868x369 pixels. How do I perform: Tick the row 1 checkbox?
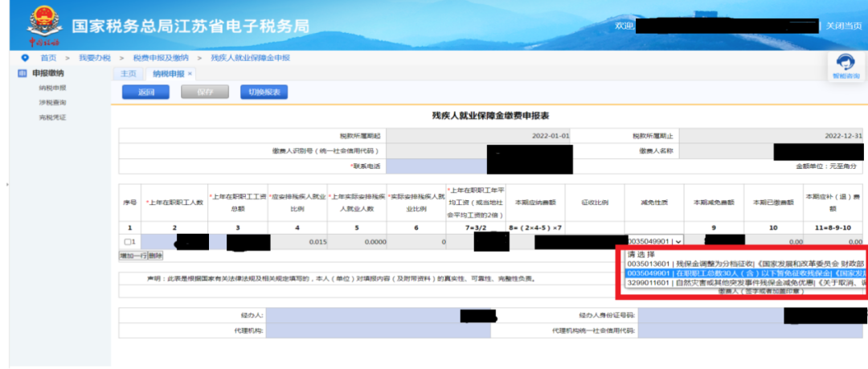pyautogui.click(x=127, y=242)
